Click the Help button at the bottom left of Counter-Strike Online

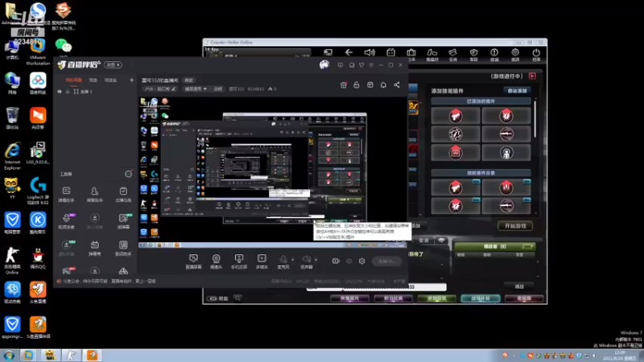[218, 298]
